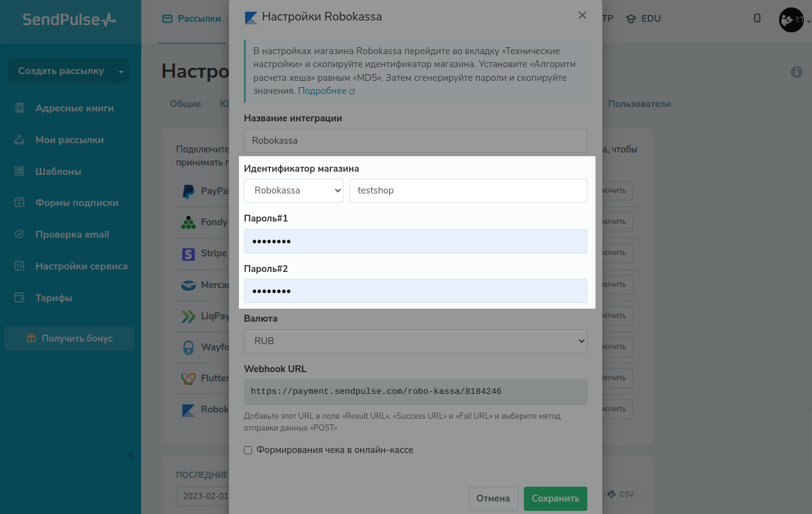Click the mobile device icon in header
Screen dimensions: 812x514
757,19
